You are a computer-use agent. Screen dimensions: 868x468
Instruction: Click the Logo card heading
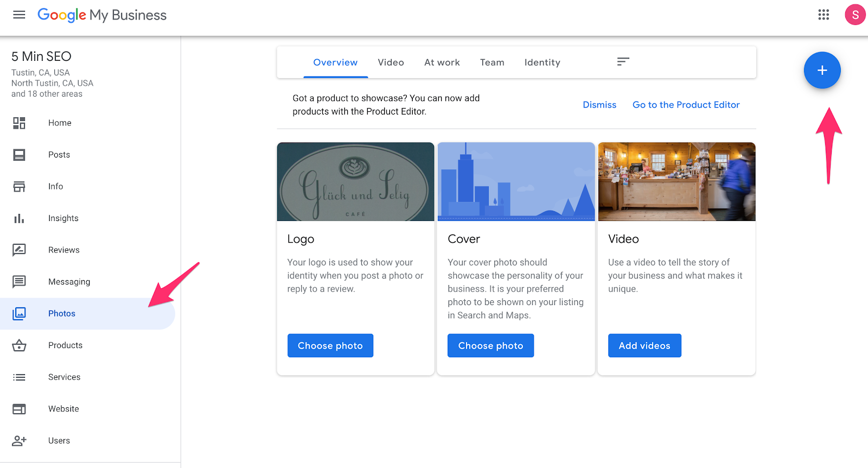301,239
